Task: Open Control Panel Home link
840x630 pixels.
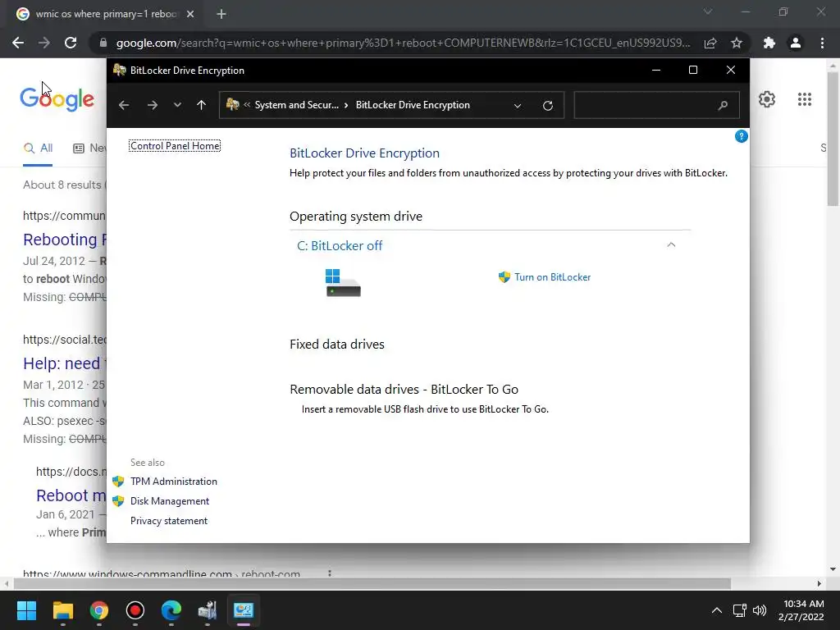Action: click(x=175, y=146)
